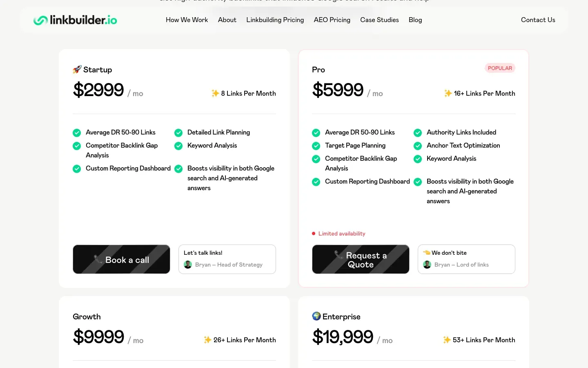Click the green check next to Anchor Text Optimization

418,146
